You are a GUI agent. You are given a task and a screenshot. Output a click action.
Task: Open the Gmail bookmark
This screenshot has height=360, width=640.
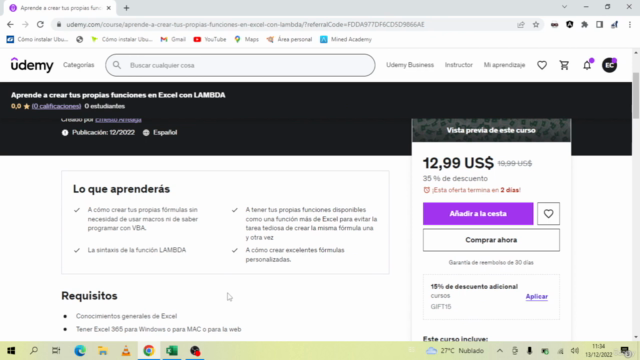pyautogui.click(x=173, y=39)
